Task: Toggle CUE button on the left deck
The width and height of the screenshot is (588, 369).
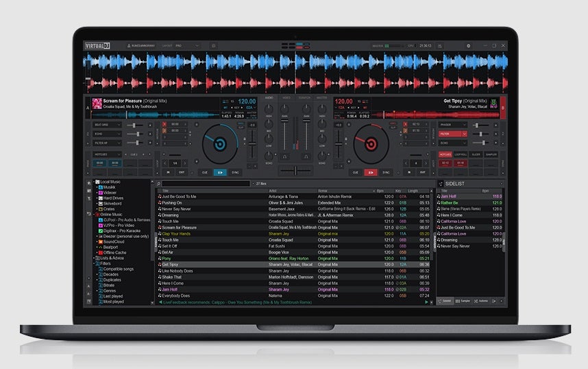Action: tap(204, 172)
